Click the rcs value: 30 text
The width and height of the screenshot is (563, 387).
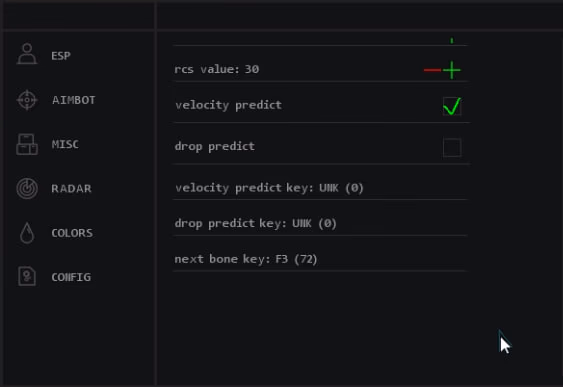(217, 69)
